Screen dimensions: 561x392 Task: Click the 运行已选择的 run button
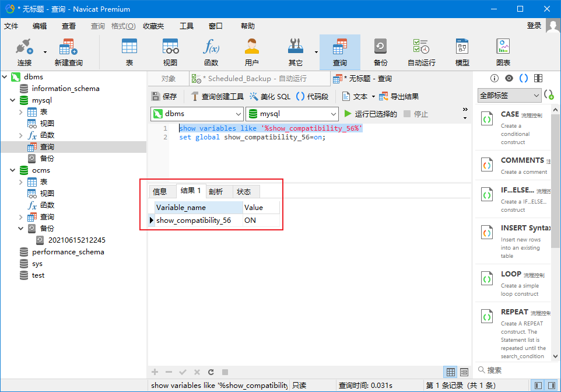pyautogui.click(x=371, y=114)
